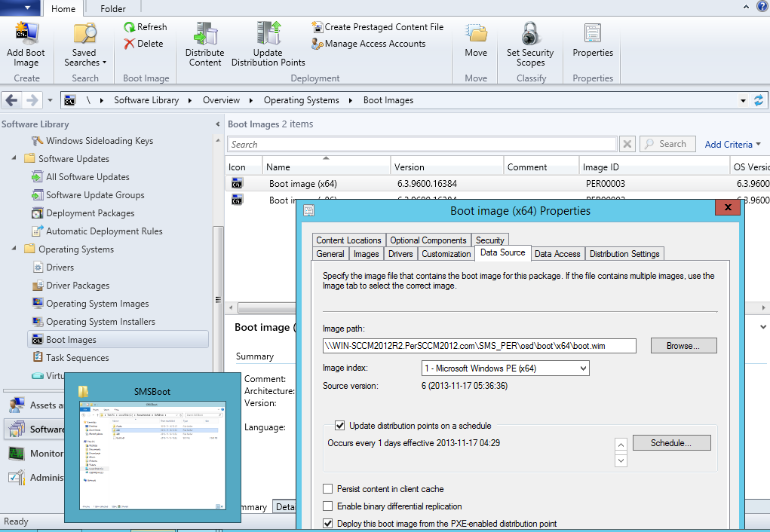Select Software Update Groups node
Viewport: 770px width, 532px height.
[x=88, y=195]
